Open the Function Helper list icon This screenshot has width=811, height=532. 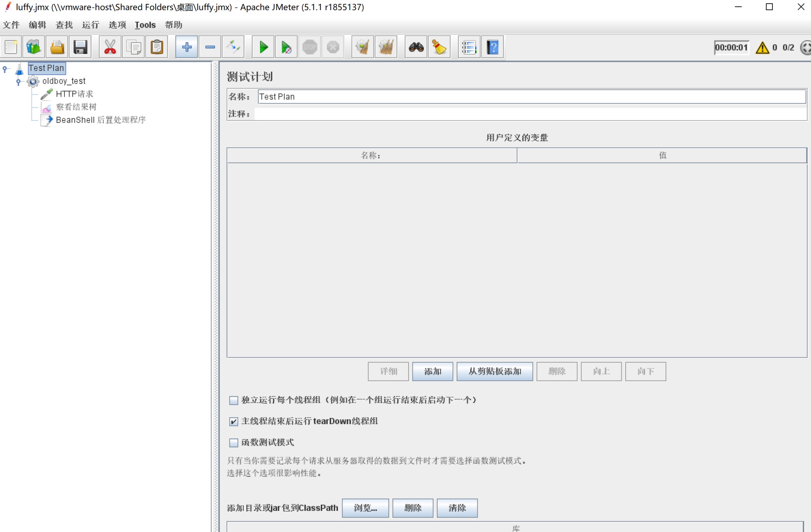(x=469, y=47)
